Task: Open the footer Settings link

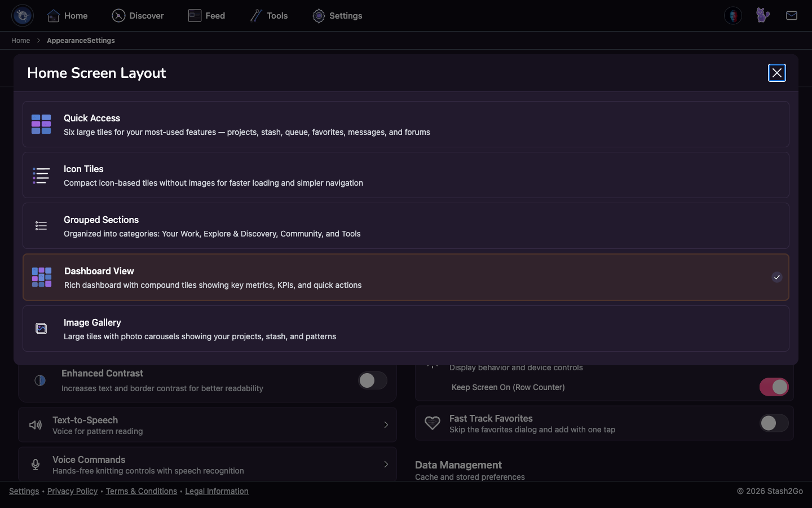Action: (x=24, y=491)
